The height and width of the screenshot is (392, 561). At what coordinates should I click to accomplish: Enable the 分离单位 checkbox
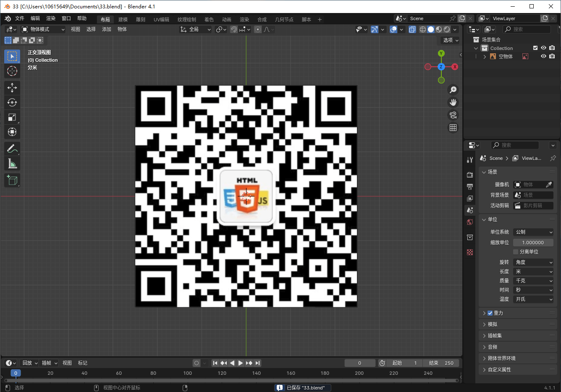click(516, 252)
